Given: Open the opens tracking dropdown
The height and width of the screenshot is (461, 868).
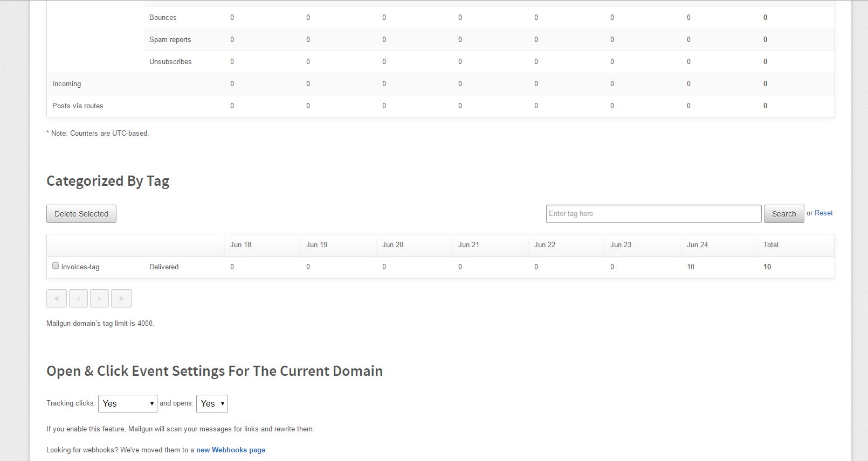Looking at the screenshot, I should point(212,404).
